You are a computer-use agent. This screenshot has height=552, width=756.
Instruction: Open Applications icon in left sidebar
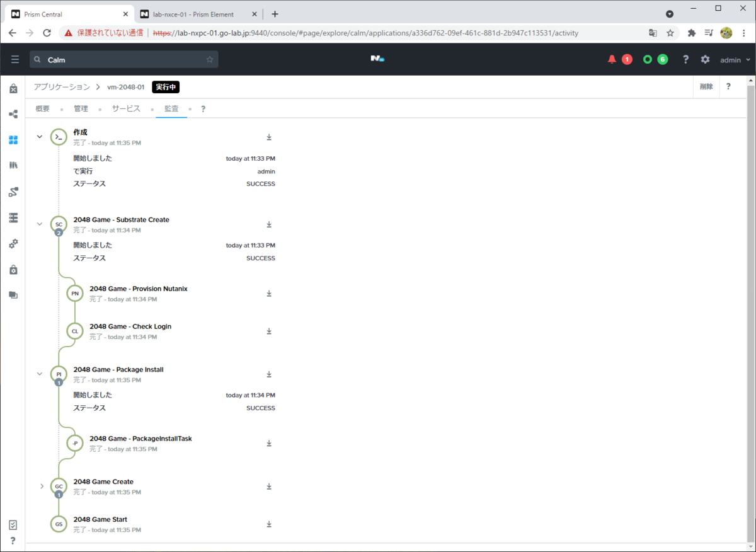(13, 140)
